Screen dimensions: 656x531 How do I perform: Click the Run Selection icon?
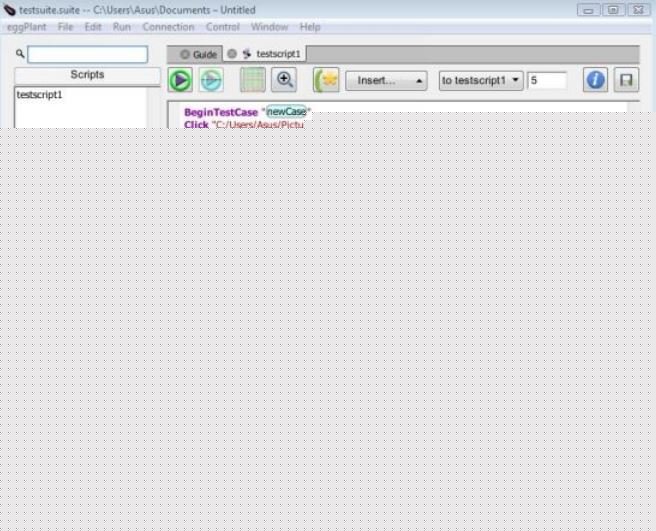click(x=211, y=80)
